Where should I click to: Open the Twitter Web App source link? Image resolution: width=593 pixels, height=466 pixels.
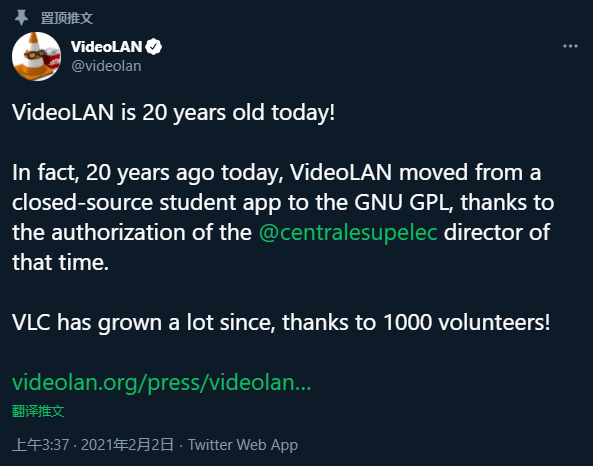243,445
